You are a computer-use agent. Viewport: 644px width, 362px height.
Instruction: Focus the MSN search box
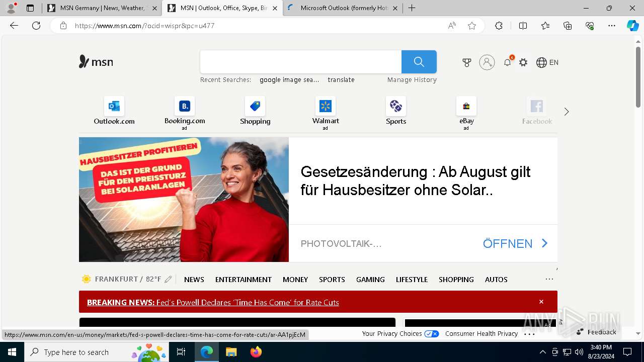coord(301,62)
